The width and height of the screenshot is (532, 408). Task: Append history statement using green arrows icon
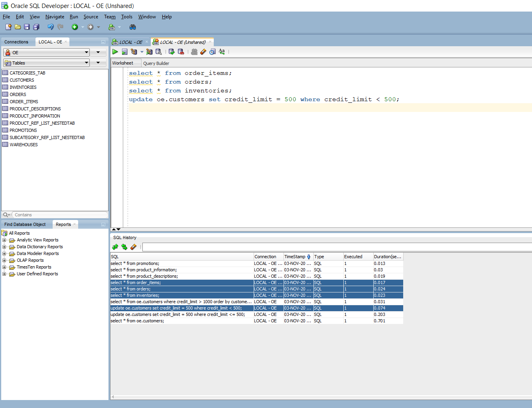(124, 247)
